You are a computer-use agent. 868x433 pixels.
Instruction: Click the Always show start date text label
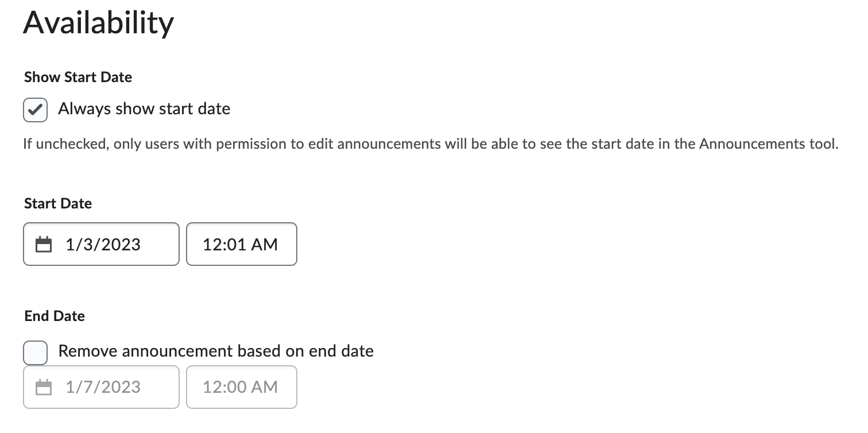point(144,109)
